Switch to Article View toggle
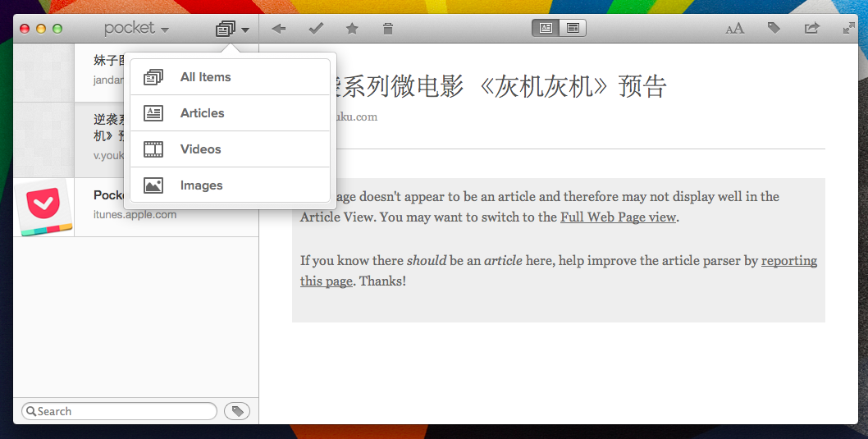Image resolution: width=868 pixels, height=439 pixels. pos(546,29)
